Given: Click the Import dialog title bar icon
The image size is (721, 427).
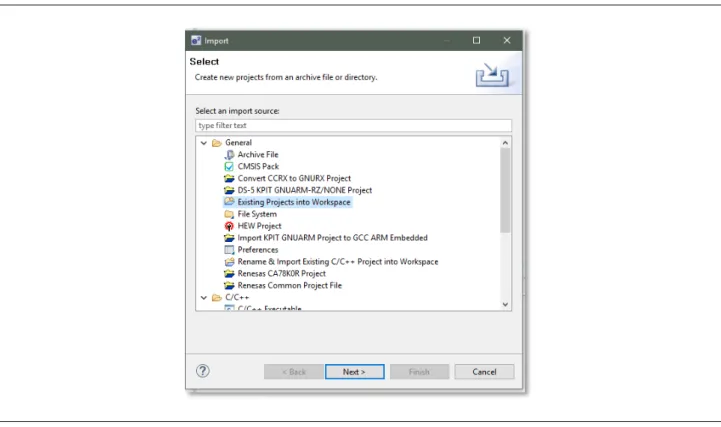Looking at the screenshot, I should [x=196, y=40].
